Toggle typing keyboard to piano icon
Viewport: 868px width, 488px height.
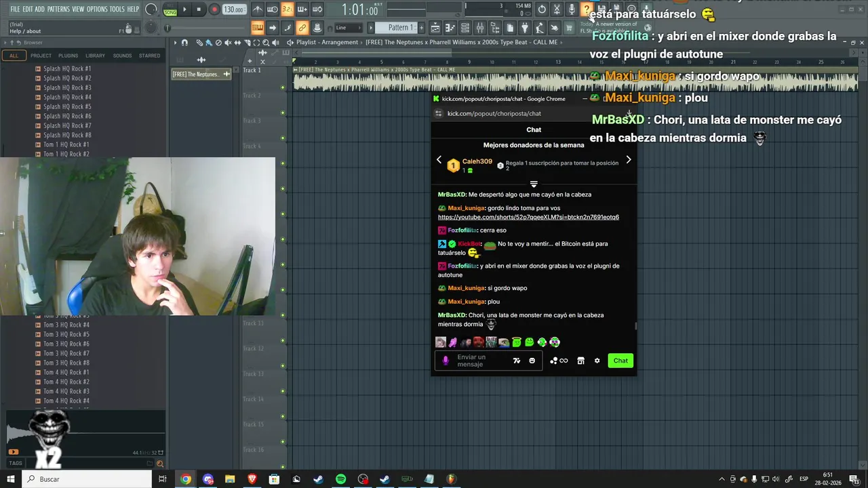point(258,28)
